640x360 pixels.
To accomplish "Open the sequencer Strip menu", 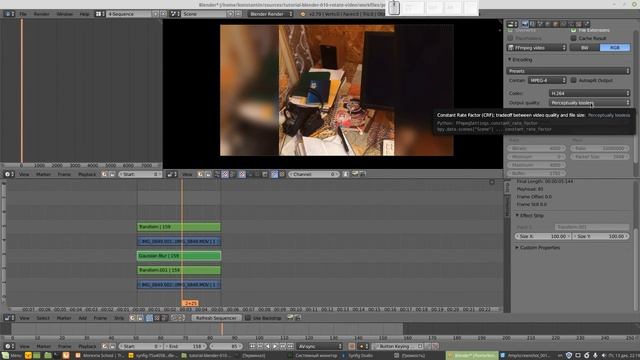I will pyautogui.click(x=119, y=318).
